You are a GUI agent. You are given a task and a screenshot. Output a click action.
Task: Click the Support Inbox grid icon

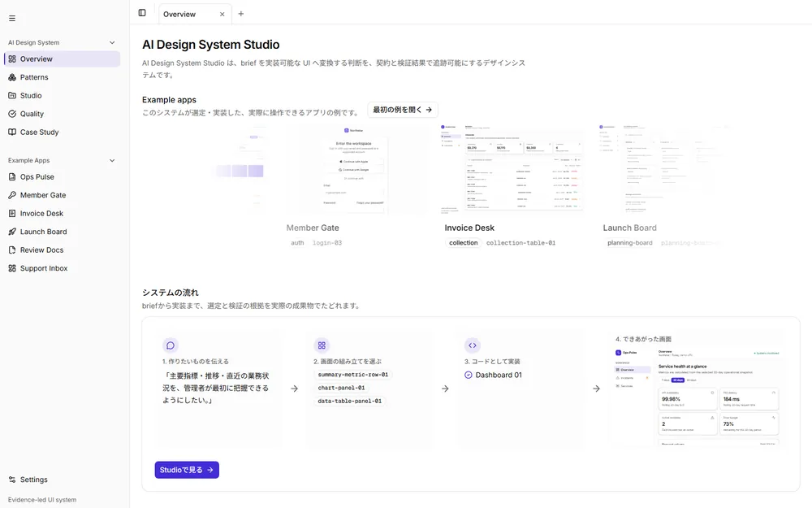tap(12, 268)
